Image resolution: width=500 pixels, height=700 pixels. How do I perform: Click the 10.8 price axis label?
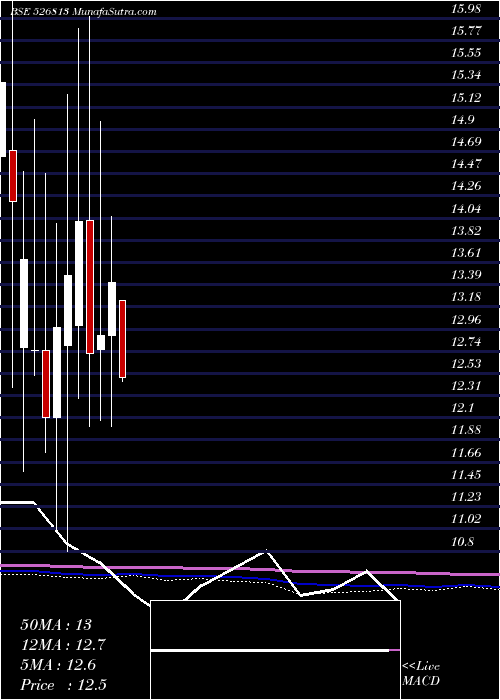point(462,542)
